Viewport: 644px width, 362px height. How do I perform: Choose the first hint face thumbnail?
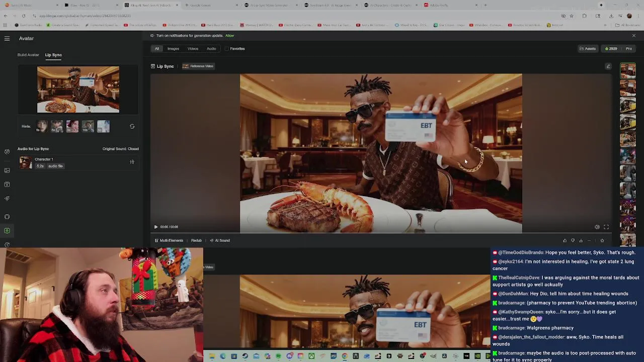tap(42, 126)
